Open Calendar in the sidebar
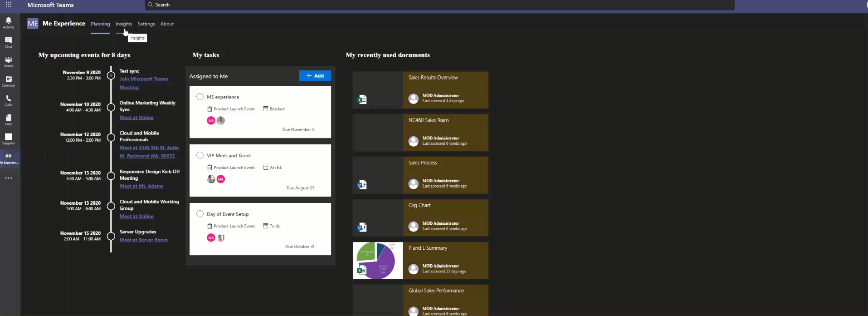 click(9, 81)
